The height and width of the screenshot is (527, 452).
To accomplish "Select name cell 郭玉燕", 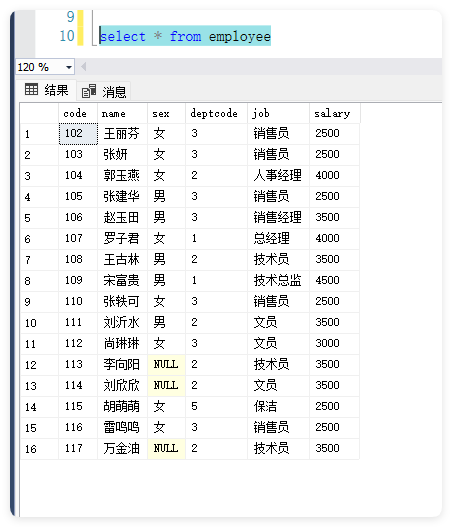I will click(122, 176).
